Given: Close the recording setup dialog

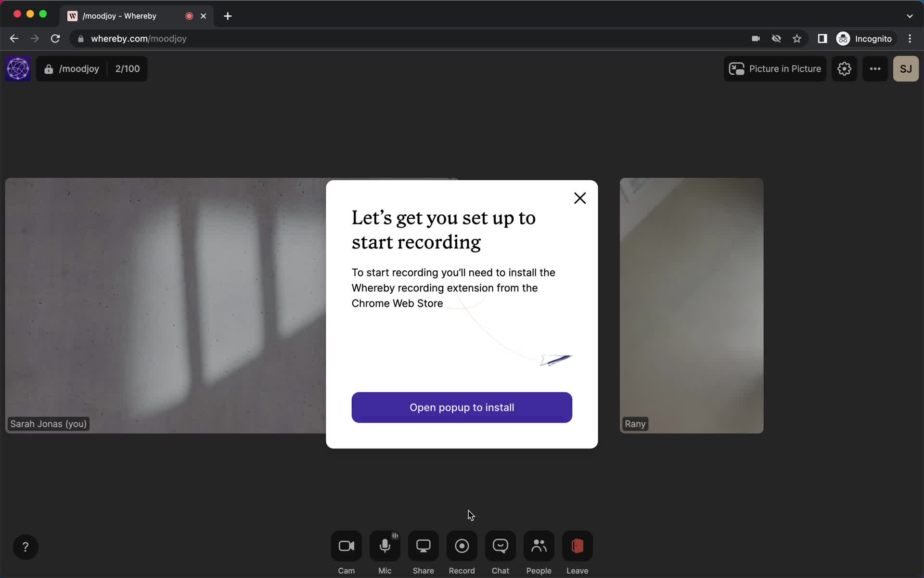Looking at the screenshot, I should [580, 198].
